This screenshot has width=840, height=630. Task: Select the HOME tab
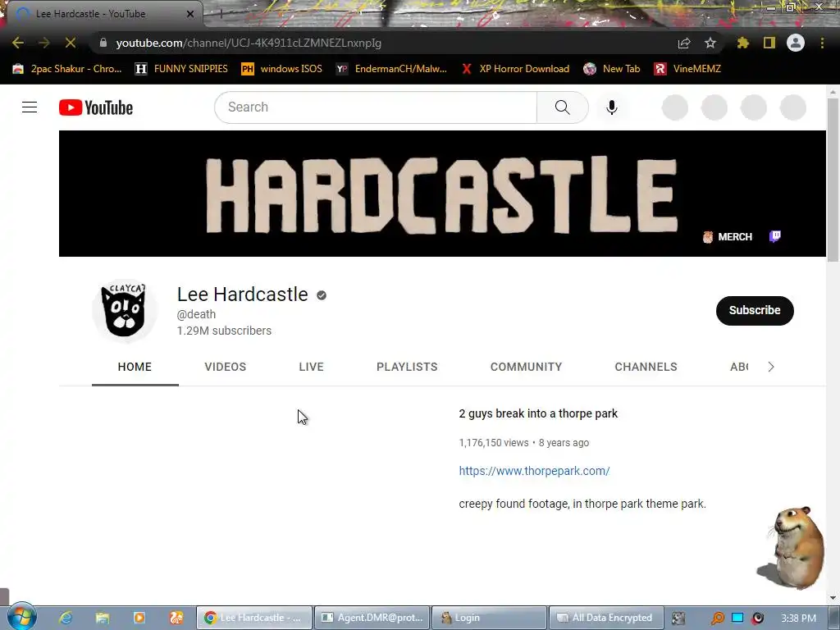pos(135,367)
